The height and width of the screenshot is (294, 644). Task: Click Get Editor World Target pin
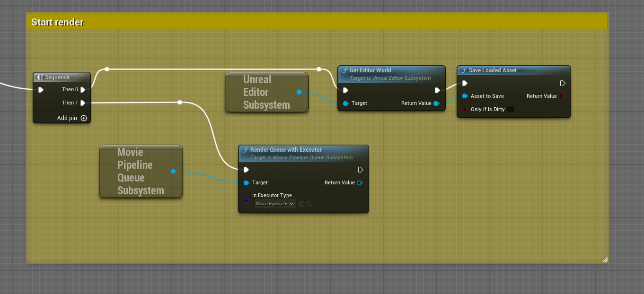click(345, 103)
